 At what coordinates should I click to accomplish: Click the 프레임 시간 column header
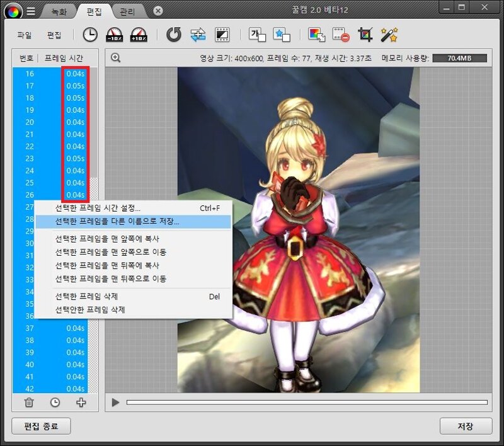pyautogui.click(x=64, y=58)
